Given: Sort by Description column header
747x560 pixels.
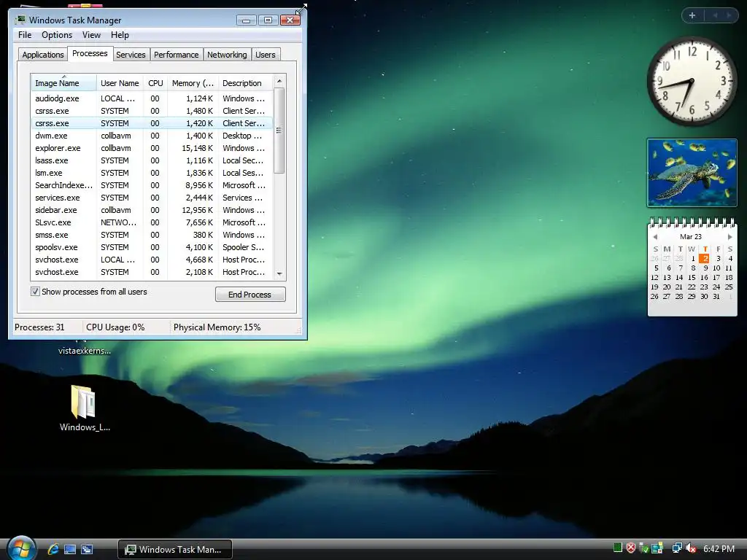Looking at the screenshot, I should 245,83.
